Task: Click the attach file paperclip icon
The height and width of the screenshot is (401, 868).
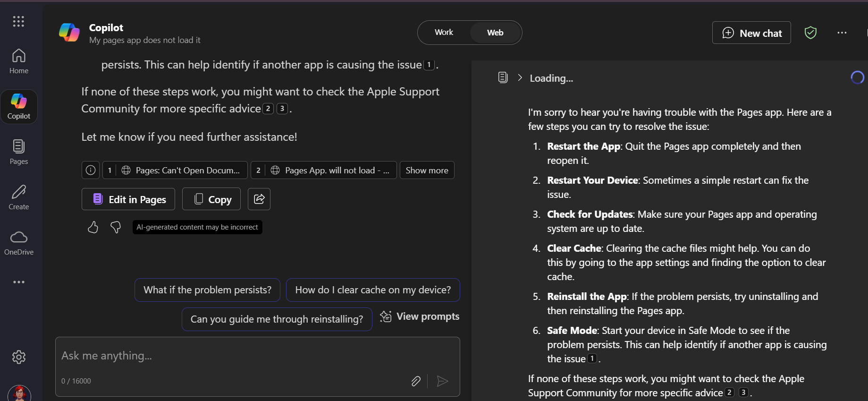Action: click(x=416, y=381)
